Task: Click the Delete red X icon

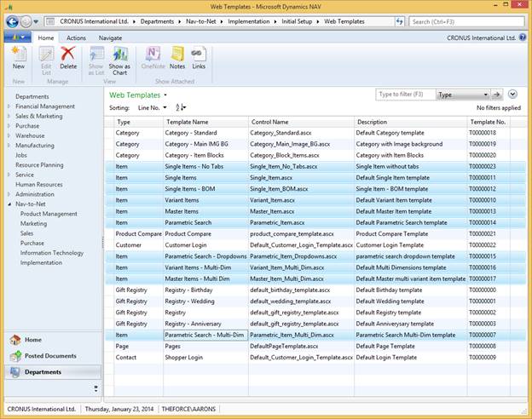Action: [68, 55]
